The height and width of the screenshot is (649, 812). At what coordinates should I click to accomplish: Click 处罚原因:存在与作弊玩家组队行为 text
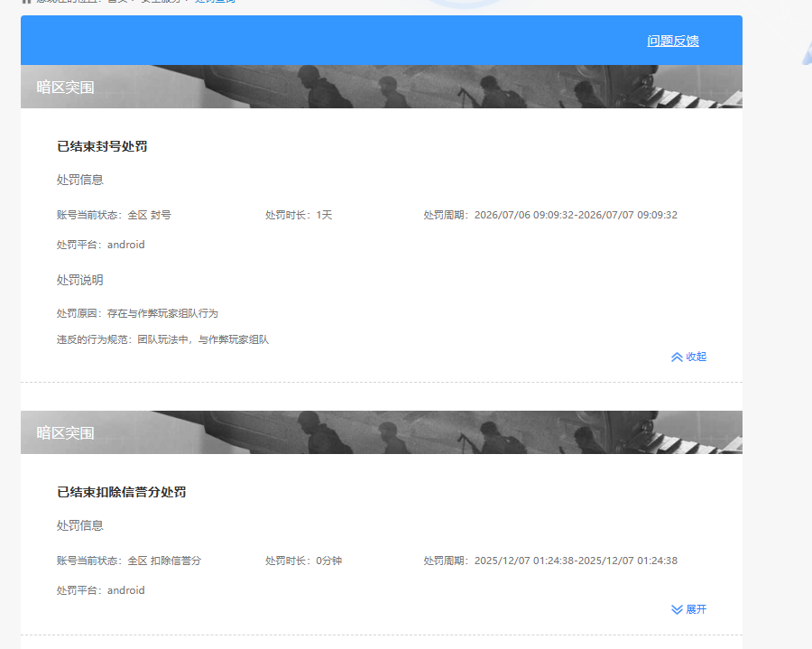click(x=137, y=313)
